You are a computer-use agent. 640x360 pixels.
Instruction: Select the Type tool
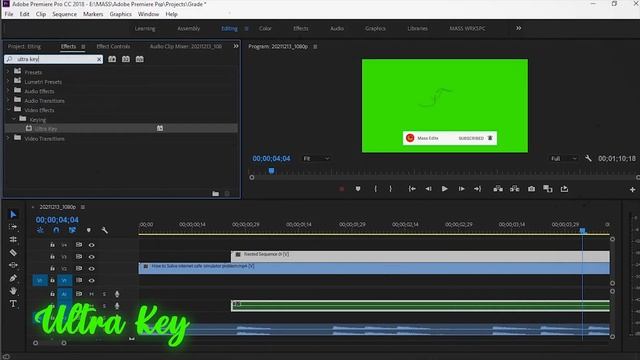(13, 304)
